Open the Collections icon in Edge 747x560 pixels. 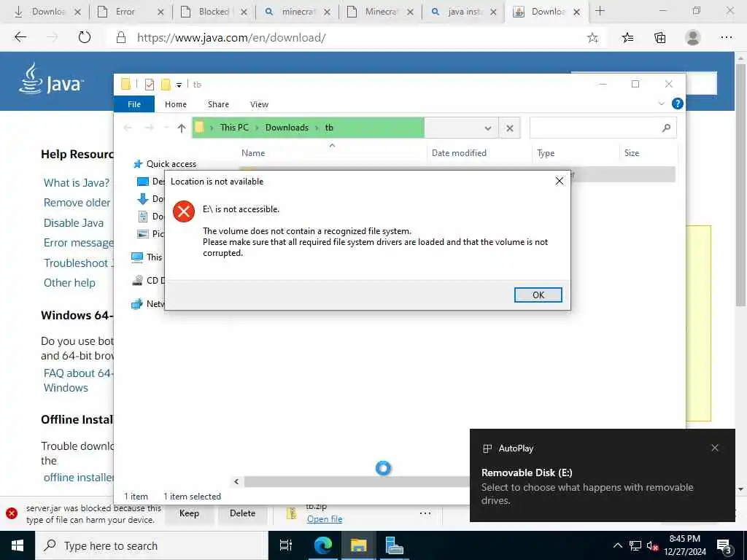[x=660, y=38]
